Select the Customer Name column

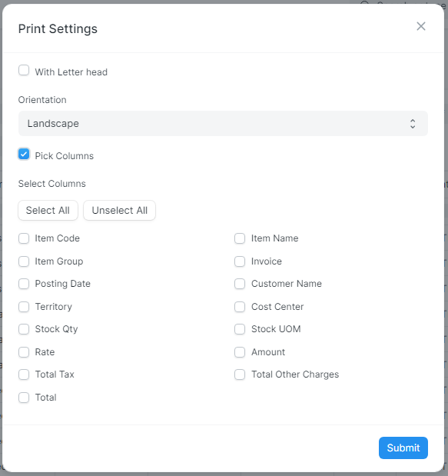240,284
